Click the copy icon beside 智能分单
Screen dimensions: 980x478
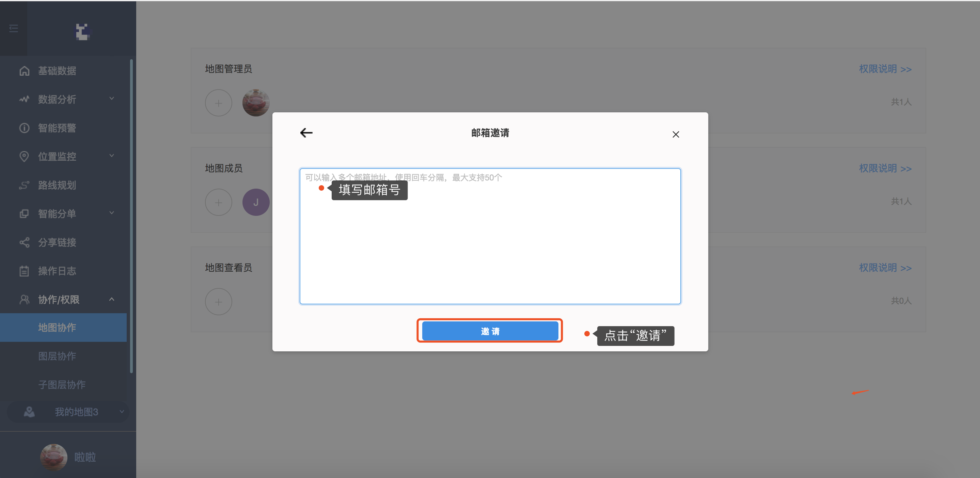[x=25, y=214]
